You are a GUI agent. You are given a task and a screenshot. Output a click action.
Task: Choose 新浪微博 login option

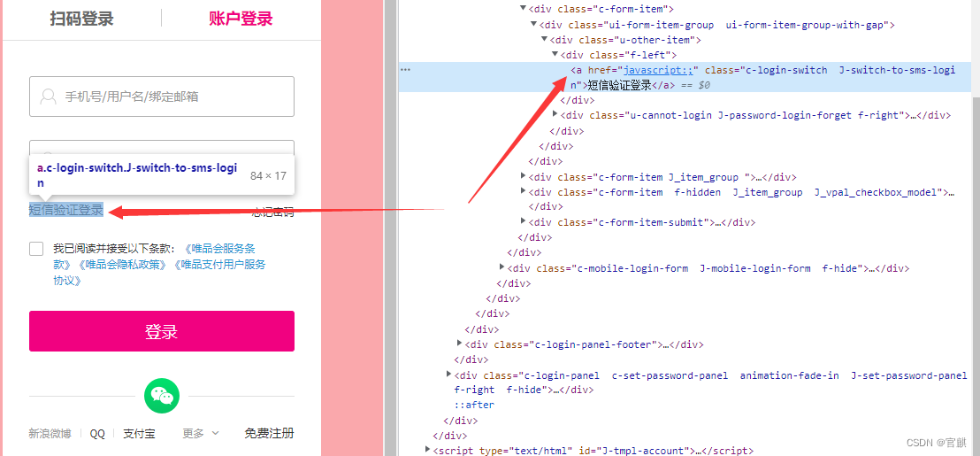point(50,434)
